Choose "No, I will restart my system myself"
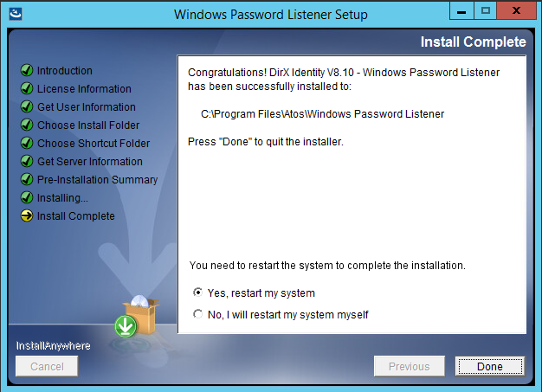The width and height of the screenshot is (542, 392). tap(198, 315)
